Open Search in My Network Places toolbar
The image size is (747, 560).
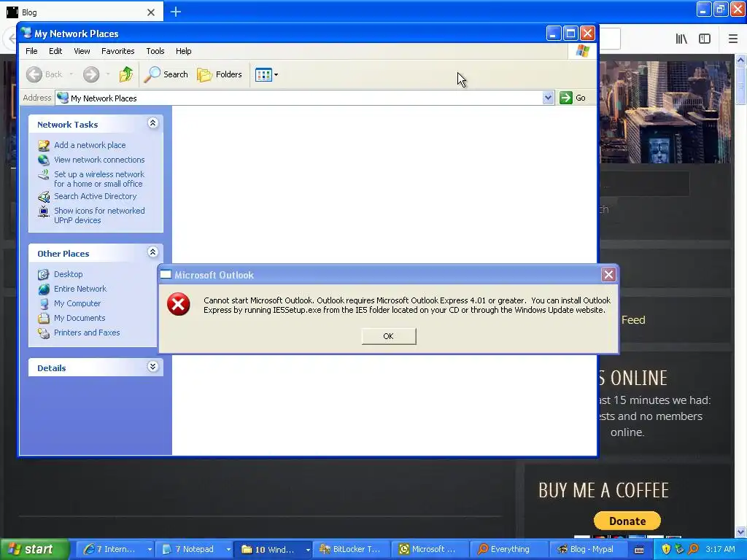tap(166, 74)
